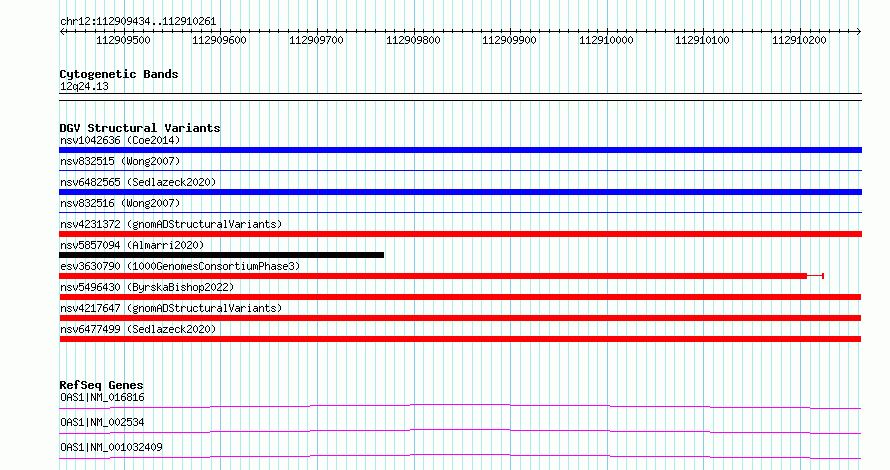The width and height of the screenshot is (890, 470).
Task: Open variant nsv832516 (Wong2007) label
Action: click(x=120, y=203)
